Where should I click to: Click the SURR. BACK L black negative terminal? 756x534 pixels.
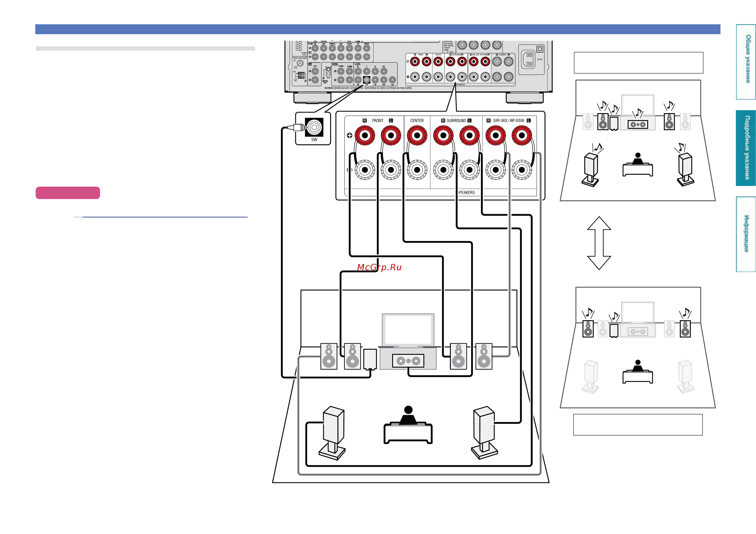[x=522, y=170]
